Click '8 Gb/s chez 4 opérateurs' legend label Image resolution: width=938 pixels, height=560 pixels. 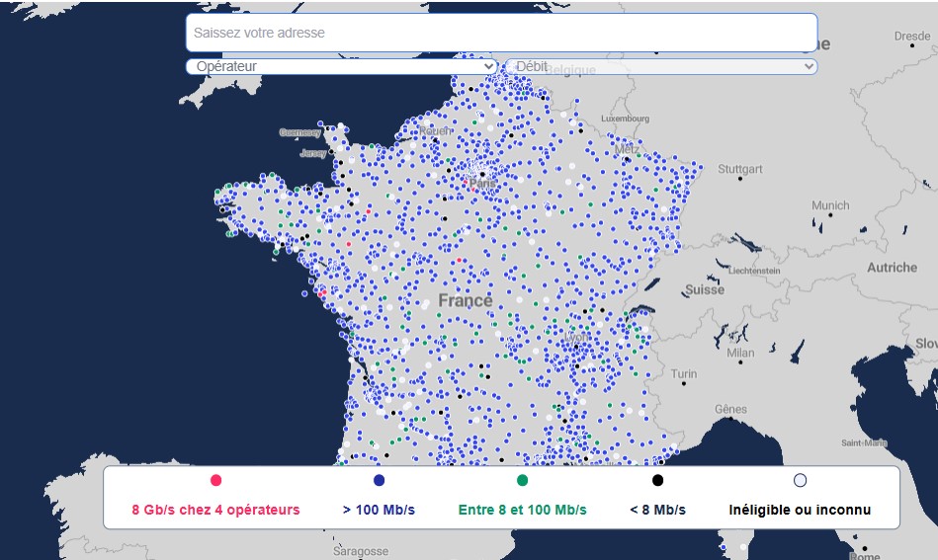coord(215,511)
